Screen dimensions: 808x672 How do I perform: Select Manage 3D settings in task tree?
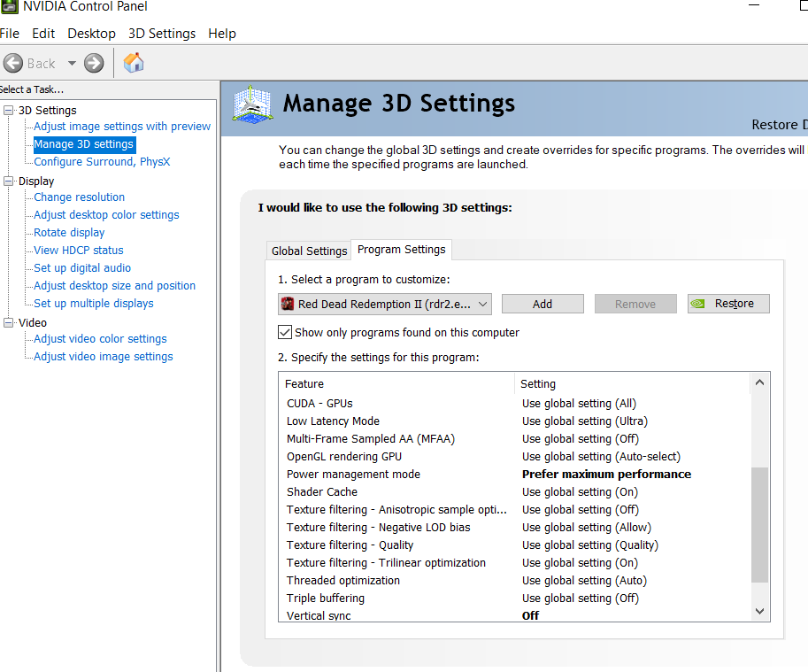point(83,144)
